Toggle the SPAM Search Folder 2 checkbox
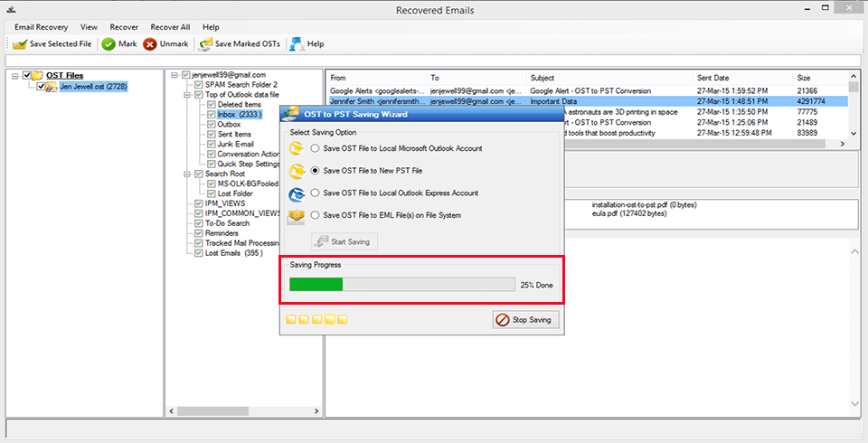The height and width of the screenshot is (443, 868). [198, 85]
